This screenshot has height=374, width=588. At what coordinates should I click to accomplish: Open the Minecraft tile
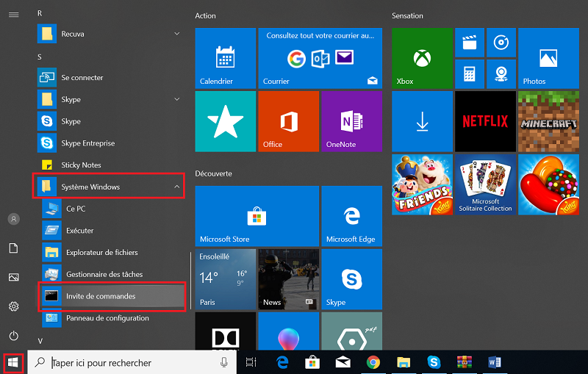548,121
